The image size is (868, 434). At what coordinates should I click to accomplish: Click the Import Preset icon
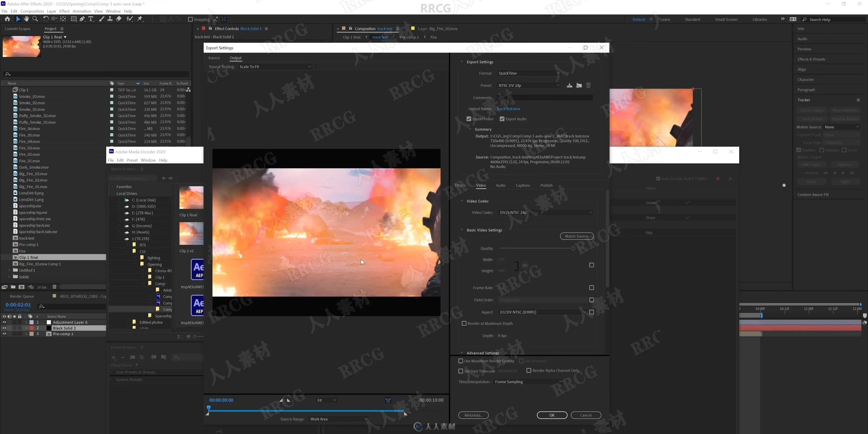[x=579, y=86]
